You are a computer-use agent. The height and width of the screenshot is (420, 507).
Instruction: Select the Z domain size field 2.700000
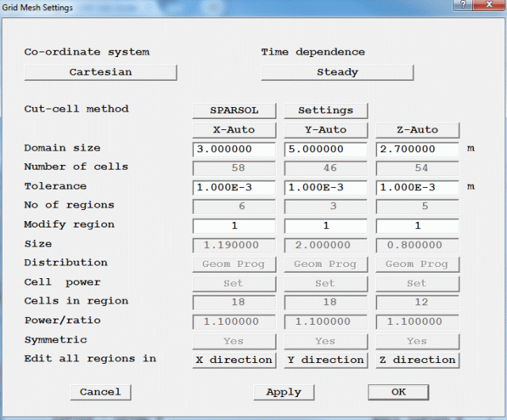(417, 149)
